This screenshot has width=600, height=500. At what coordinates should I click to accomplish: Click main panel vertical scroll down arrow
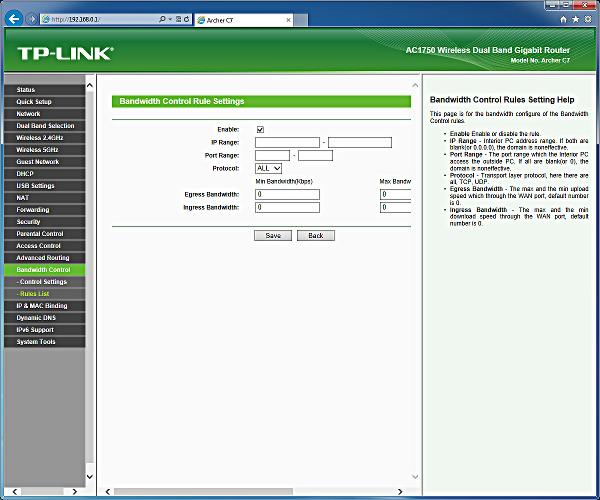[415, 477]
